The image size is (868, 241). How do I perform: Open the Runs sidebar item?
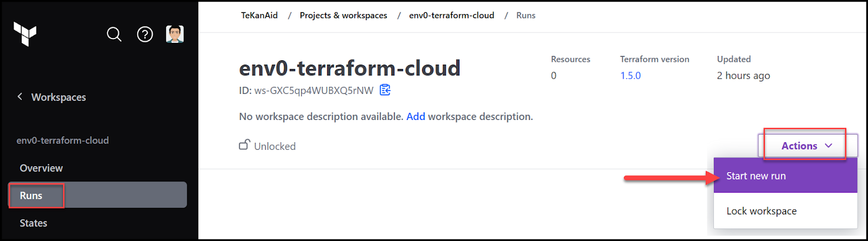98,195
